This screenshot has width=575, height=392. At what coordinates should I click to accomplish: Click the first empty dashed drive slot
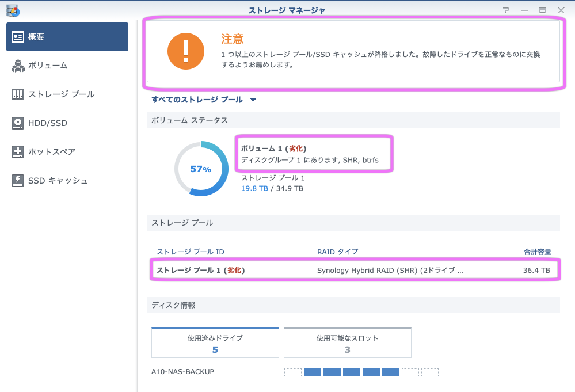(x=293, y=372)
